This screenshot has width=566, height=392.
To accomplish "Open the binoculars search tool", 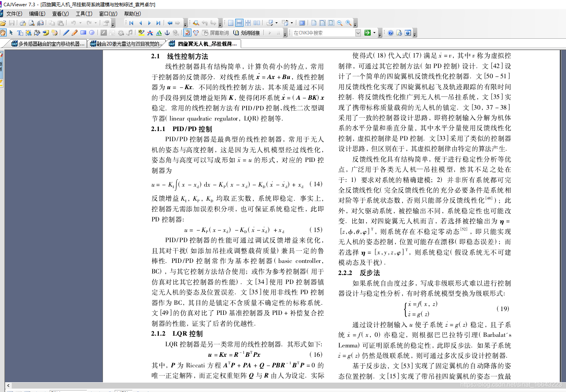I will coord(196,23).
